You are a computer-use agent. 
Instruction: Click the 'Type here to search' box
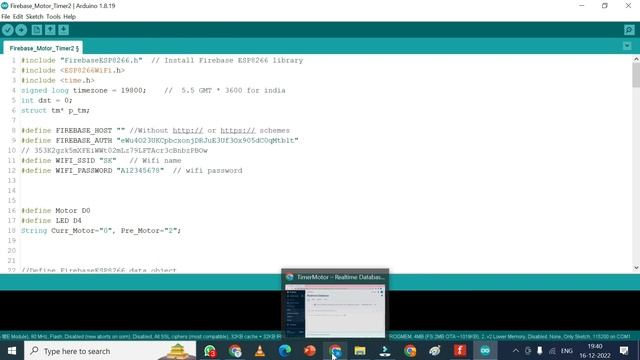(x=110, y=351)
